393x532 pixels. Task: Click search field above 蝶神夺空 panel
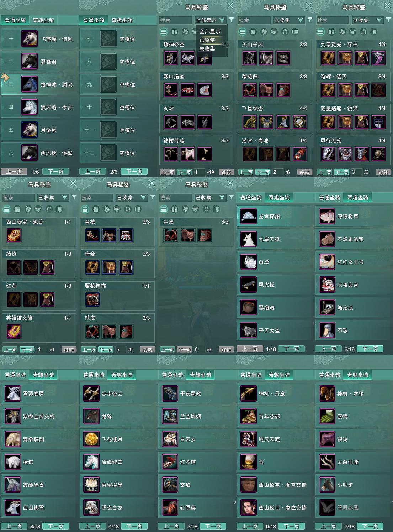[176, 20]
